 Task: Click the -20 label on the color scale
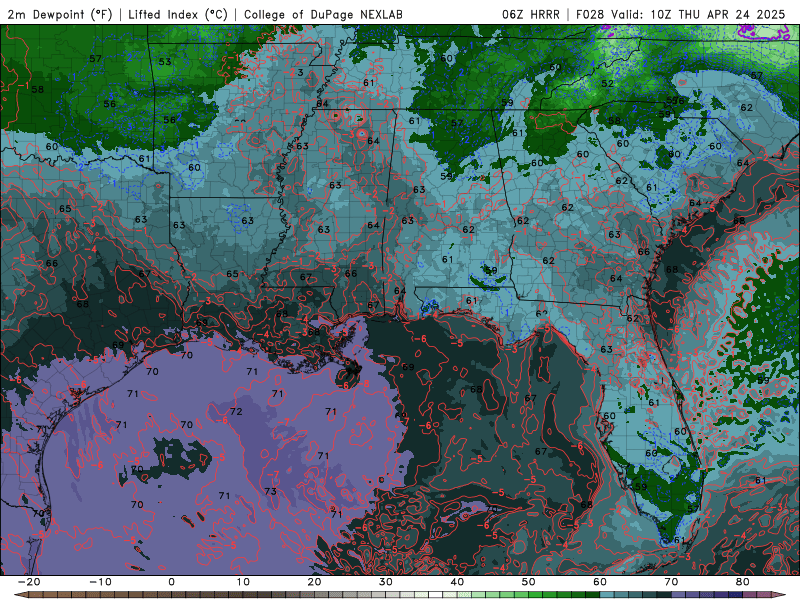coord(29,582)
